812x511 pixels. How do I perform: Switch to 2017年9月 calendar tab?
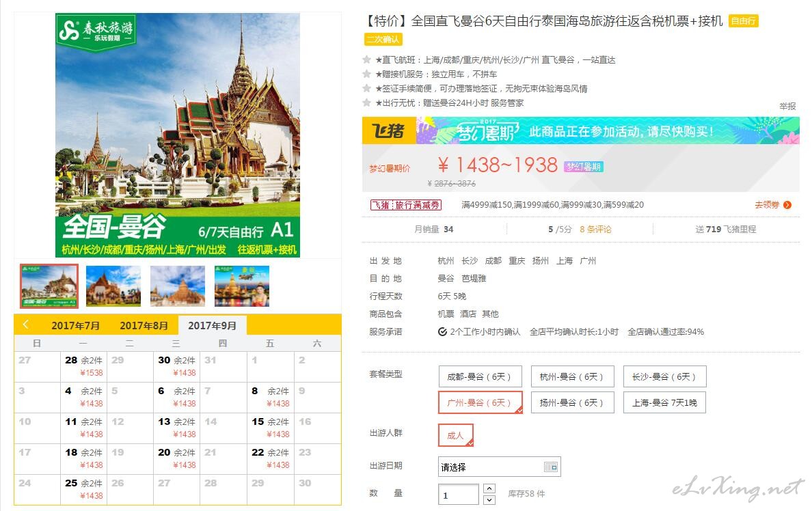pyautogui.click(x=213, y=326)
